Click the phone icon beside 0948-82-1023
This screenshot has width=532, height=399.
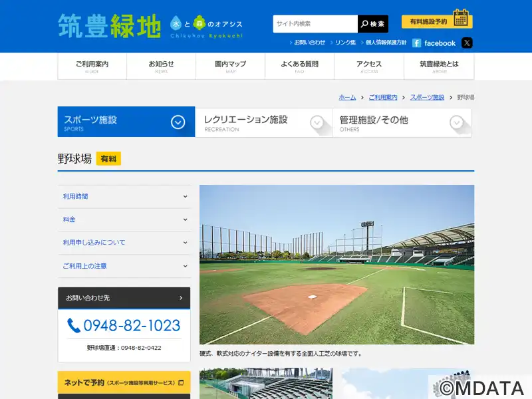74,325
